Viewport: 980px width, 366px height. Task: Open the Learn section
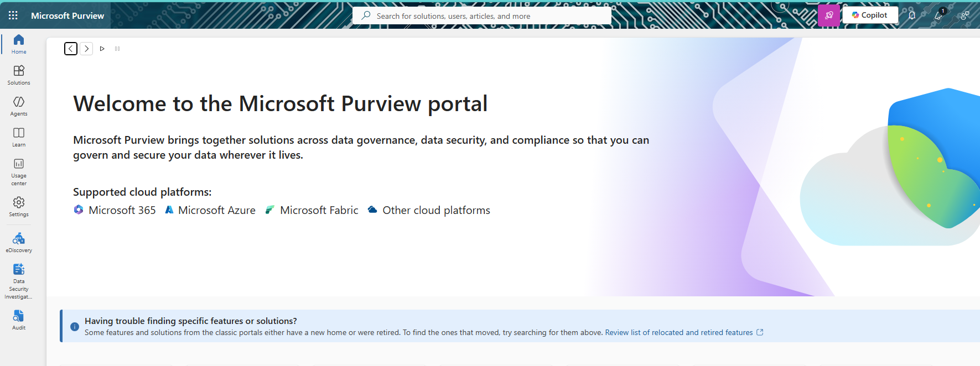pos(19,137)
